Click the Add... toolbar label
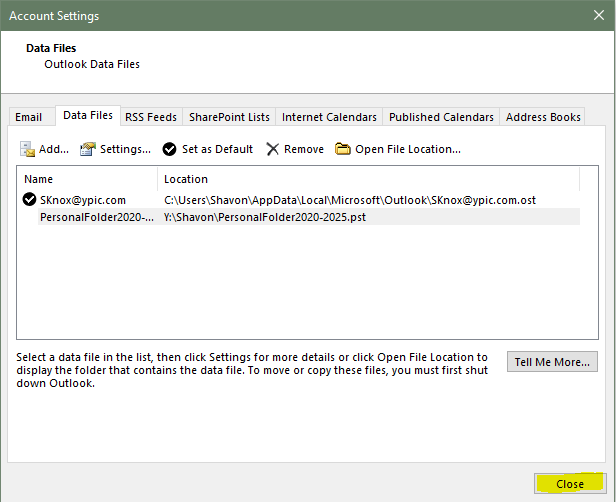 pyautogui.click(x=54, y=149)
